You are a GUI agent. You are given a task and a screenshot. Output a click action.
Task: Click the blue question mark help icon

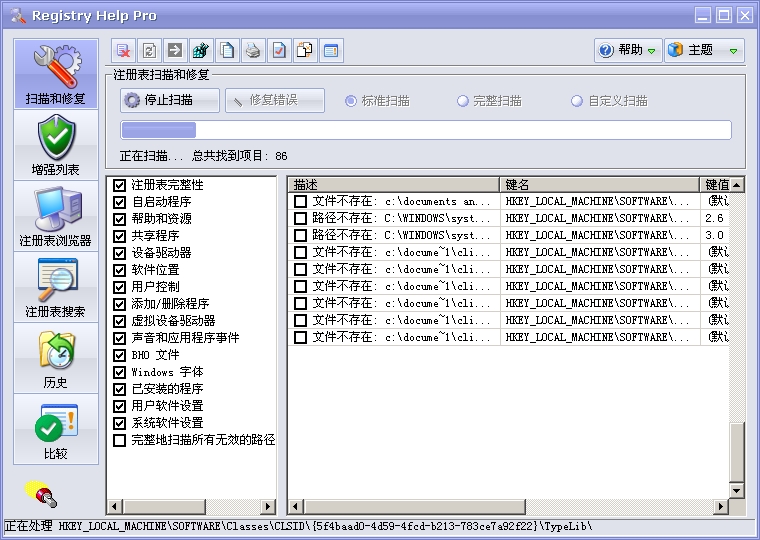pos(606,50)
